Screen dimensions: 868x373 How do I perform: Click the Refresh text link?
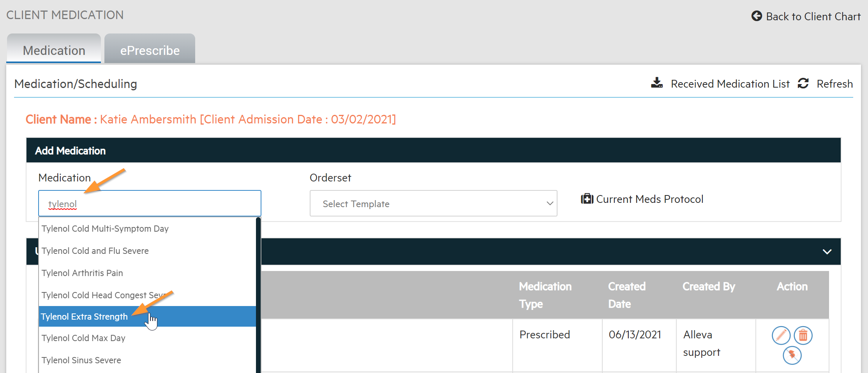tap(834, 83)
